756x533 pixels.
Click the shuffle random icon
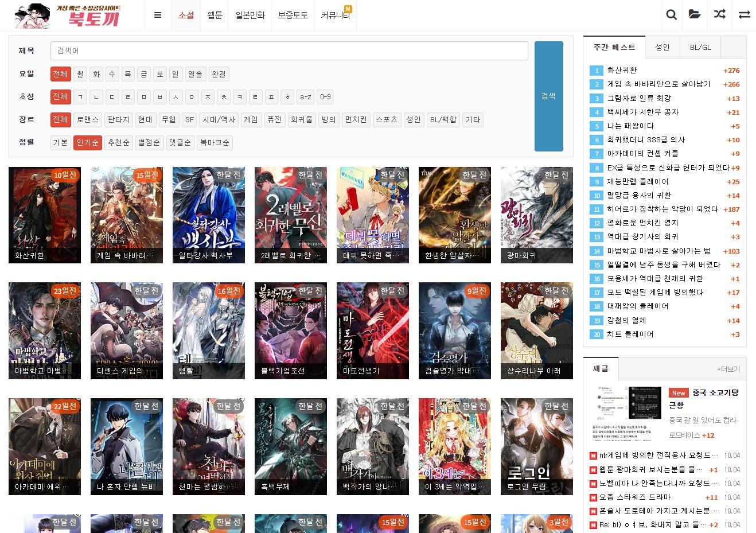[x=719, y=15]
